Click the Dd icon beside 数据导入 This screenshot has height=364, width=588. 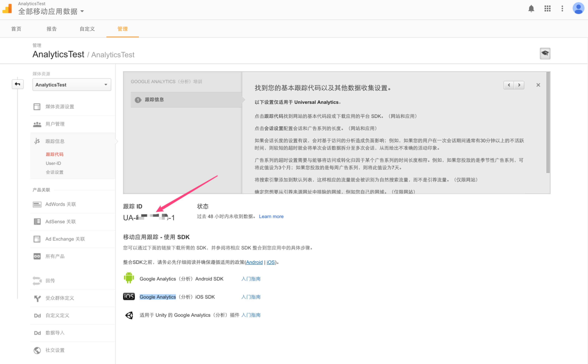click(37, 333)
